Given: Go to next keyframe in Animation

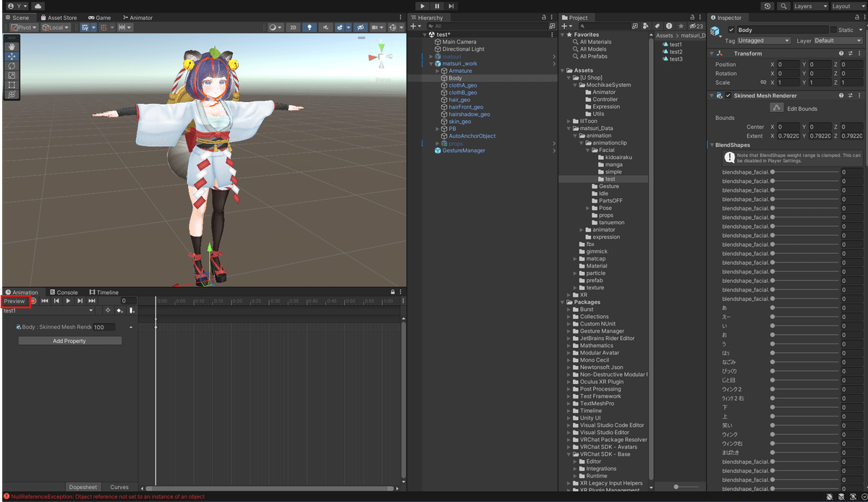Looking at the screenshot, I should [80, 301].
